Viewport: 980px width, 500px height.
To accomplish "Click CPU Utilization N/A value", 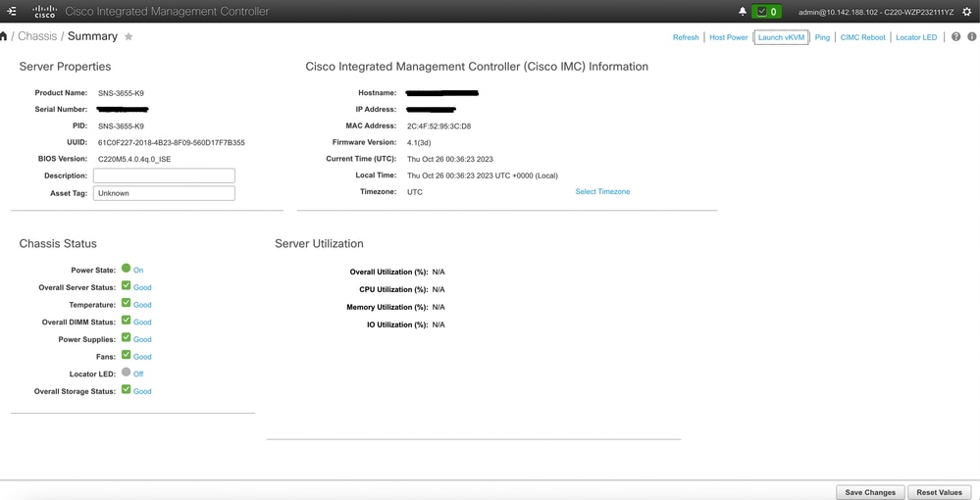I will 438,290.
